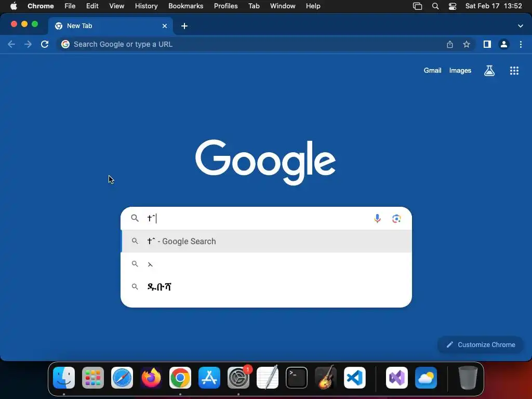Open the File menu
Image resolution: width=532 pixels, height=399 pixels.
[70, 6]
